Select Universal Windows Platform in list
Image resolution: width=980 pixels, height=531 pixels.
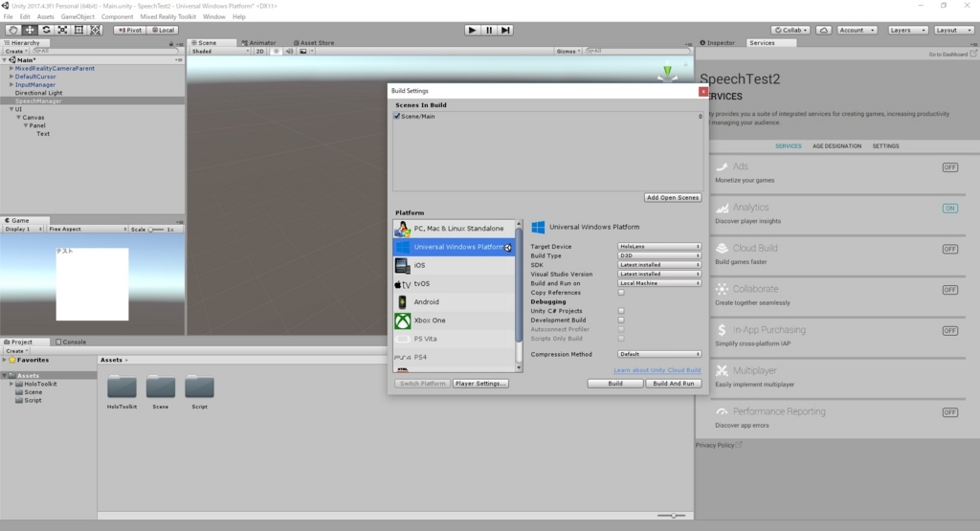coord(454,248)
